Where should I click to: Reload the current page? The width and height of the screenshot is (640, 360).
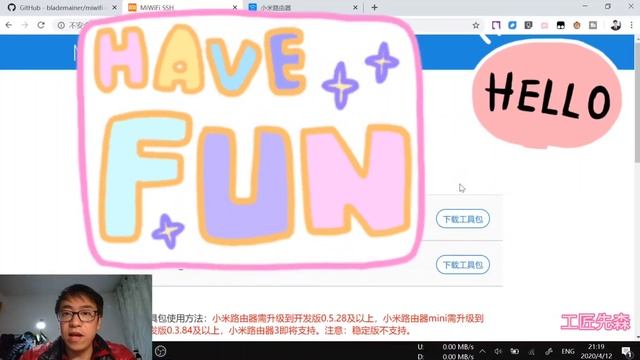(41, 25)
